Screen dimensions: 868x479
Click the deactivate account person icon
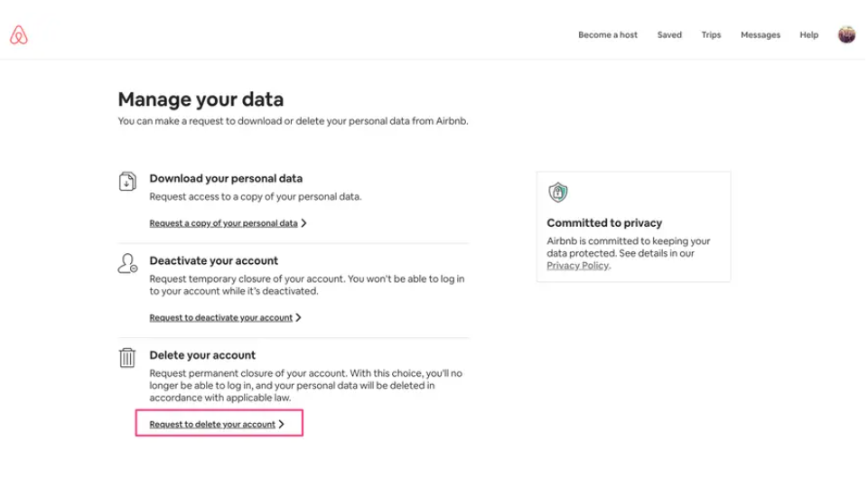[x=127, y=263]
